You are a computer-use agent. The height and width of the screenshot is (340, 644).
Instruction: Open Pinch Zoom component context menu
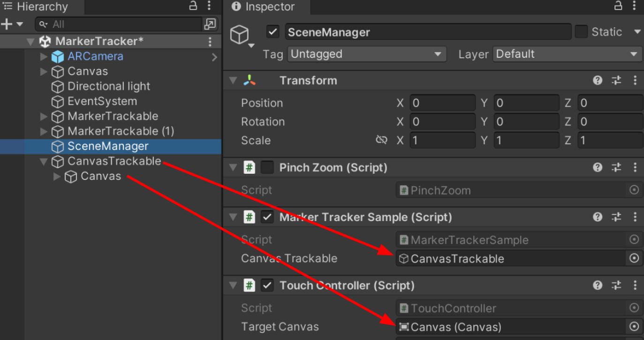[x=635, y=168]
